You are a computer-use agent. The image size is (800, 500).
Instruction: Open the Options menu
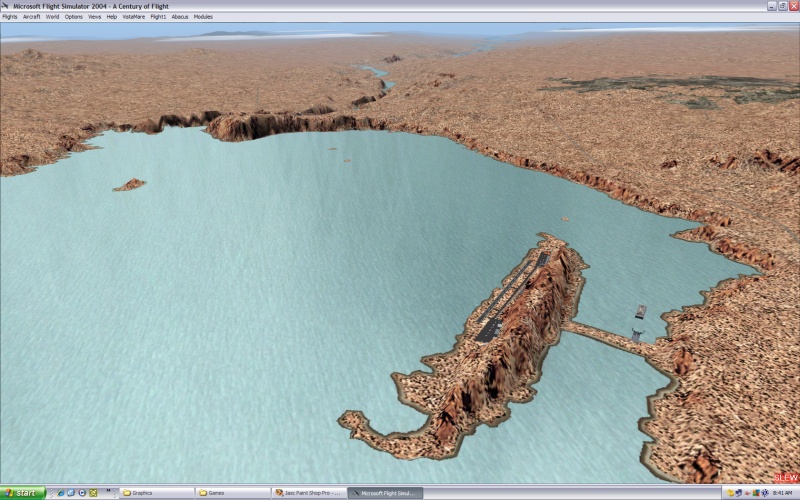[73, 17]
